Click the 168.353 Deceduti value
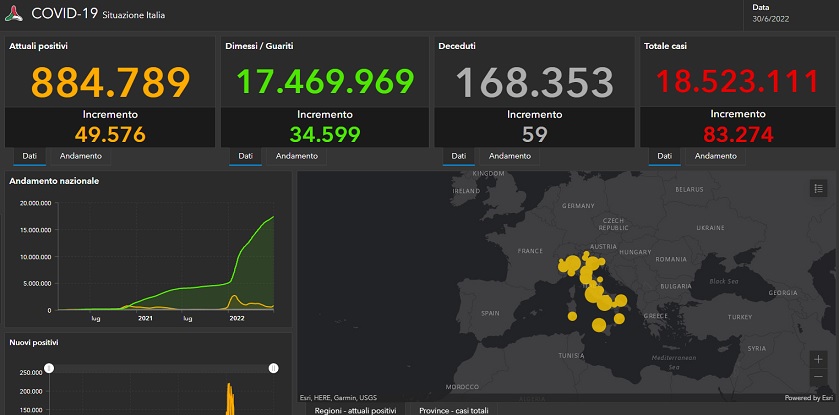Viewport: 839px width, 415px height. point(535,82)
